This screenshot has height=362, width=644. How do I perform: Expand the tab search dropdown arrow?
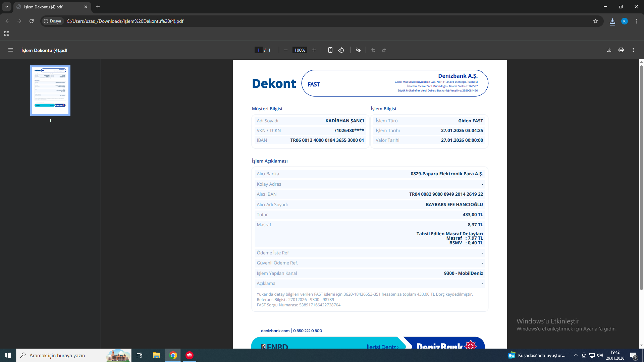click(7, 7)
